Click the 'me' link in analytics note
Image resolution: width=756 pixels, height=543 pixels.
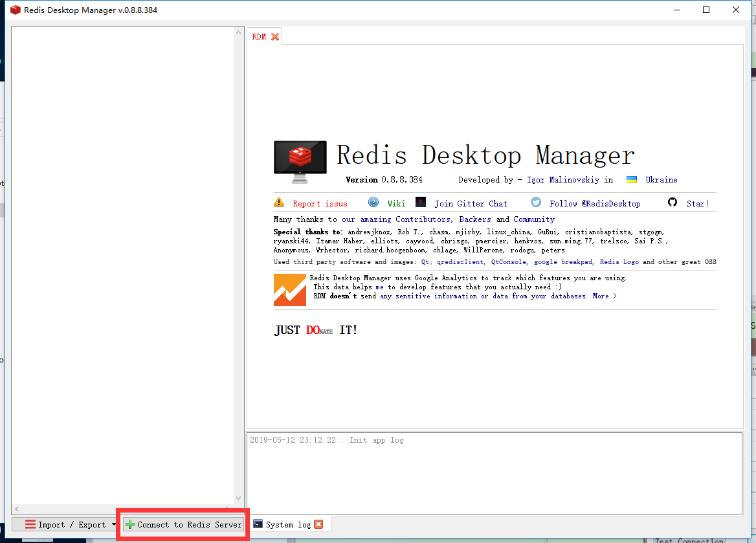click(379, 287)
